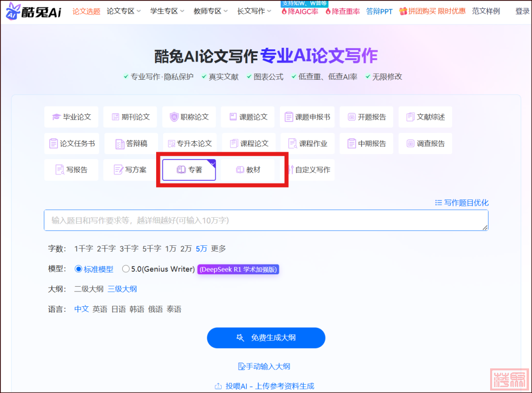532x393 pixels.
Task: Click the 投喂AI upload icon
Action: click(x=218, y=386)
